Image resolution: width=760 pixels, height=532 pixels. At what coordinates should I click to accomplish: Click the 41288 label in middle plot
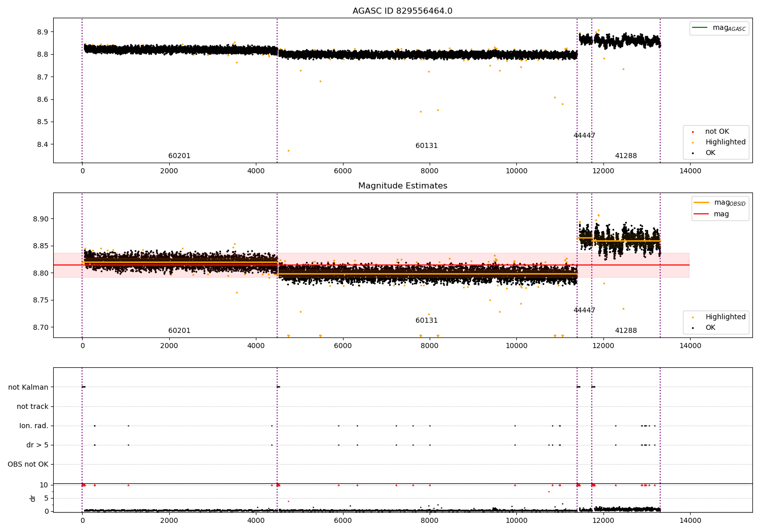(626, 331)
